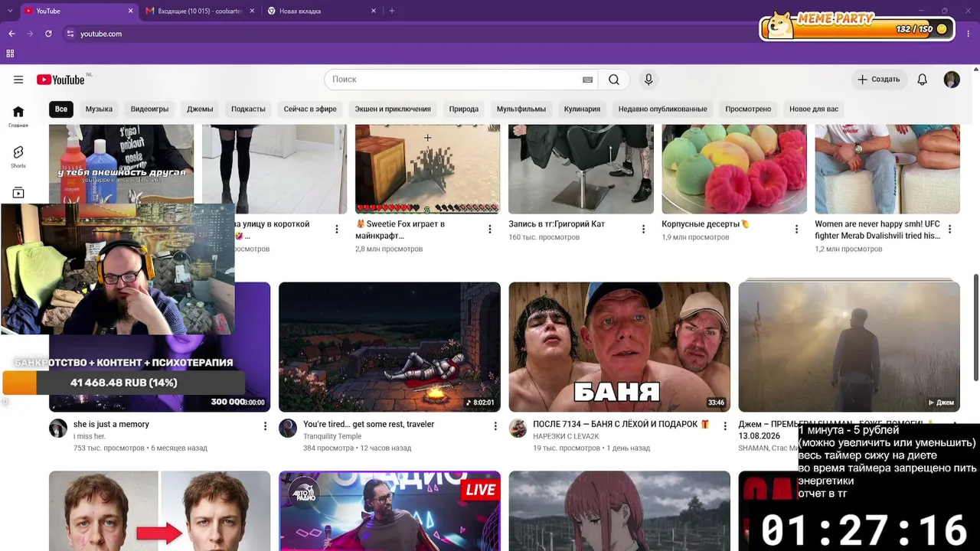Open options for 'Запись в тг:Григорий Кат' short
This screenshot has width=980, height=551.
643,229
